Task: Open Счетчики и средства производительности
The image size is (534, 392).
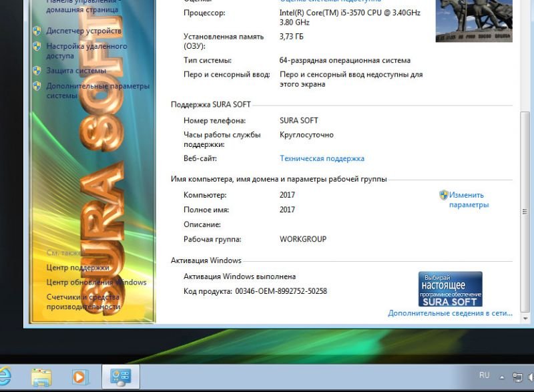Action: pyautogui.click(x=83, y=302)
